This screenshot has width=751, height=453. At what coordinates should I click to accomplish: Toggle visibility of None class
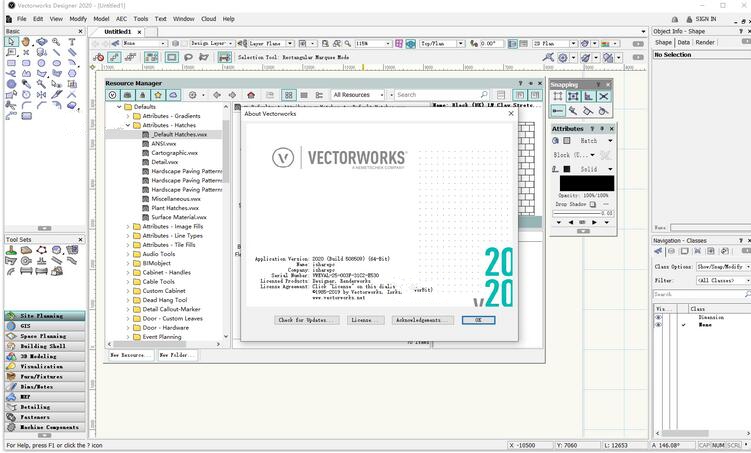[659, 325]
